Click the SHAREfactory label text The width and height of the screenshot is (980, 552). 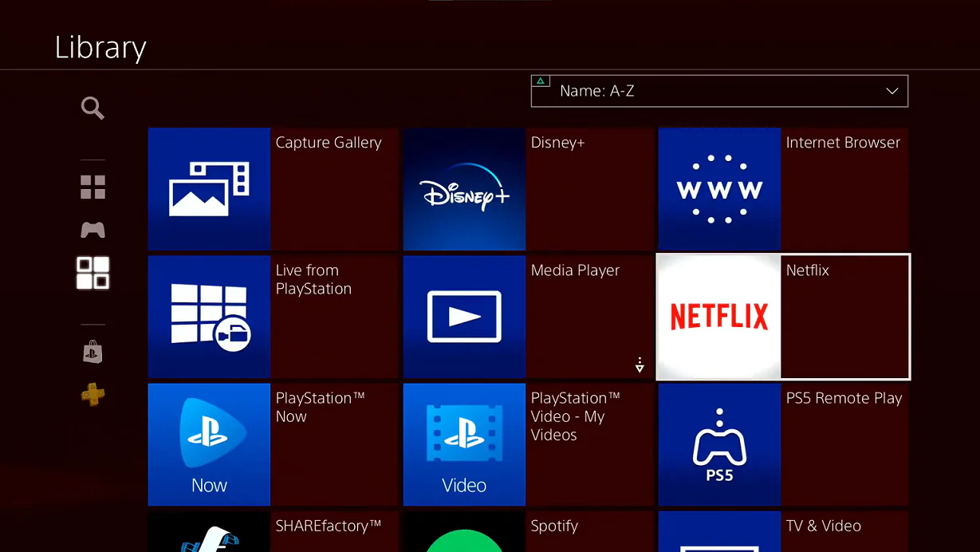click(x=329, y=526)
